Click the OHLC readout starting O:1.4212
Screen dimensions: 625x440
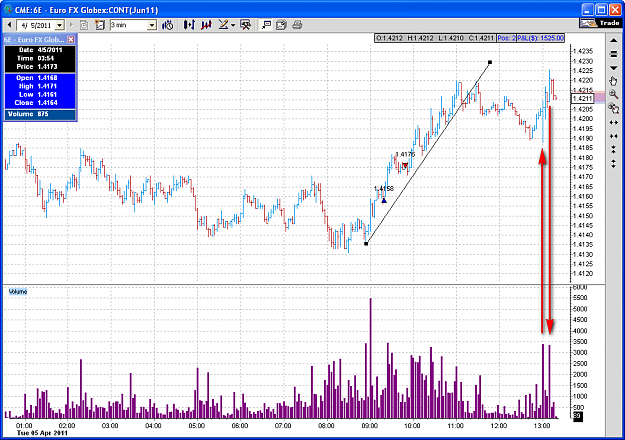(x=435, y=38)
